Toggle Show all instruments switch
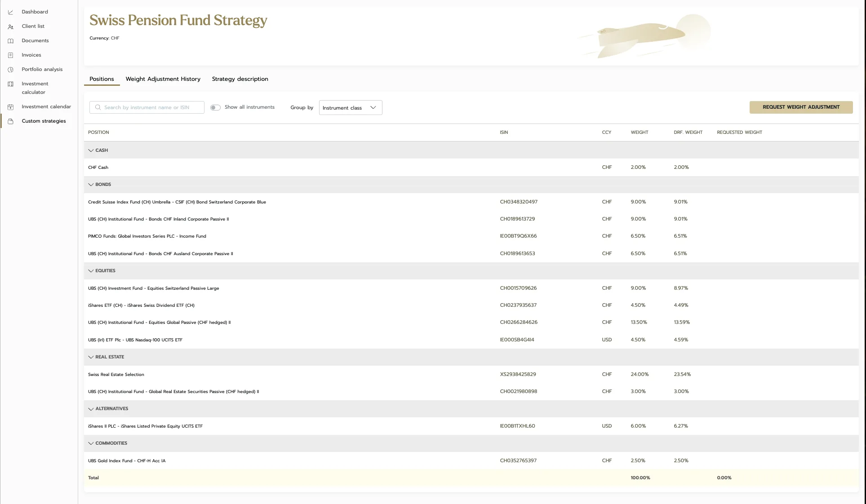The image size is (866, 504). 215,107
